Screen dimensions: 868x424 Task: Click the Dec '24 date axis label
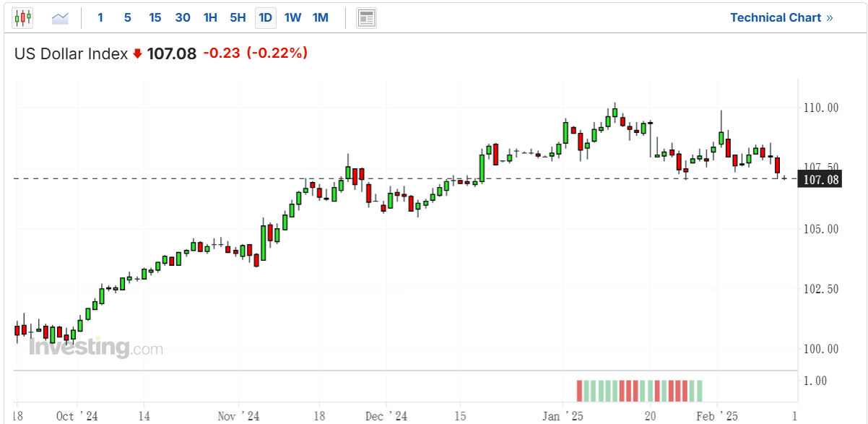[386, 416]
